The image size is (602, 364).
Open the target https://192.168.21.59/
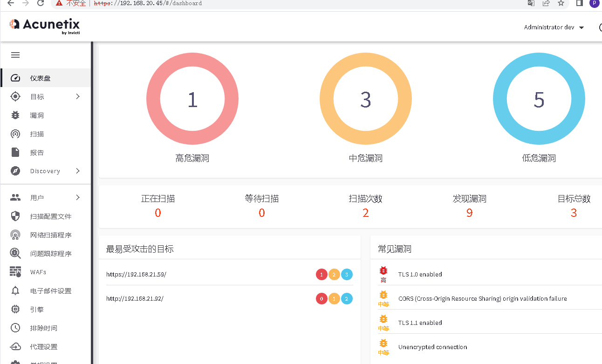[136, 274]
